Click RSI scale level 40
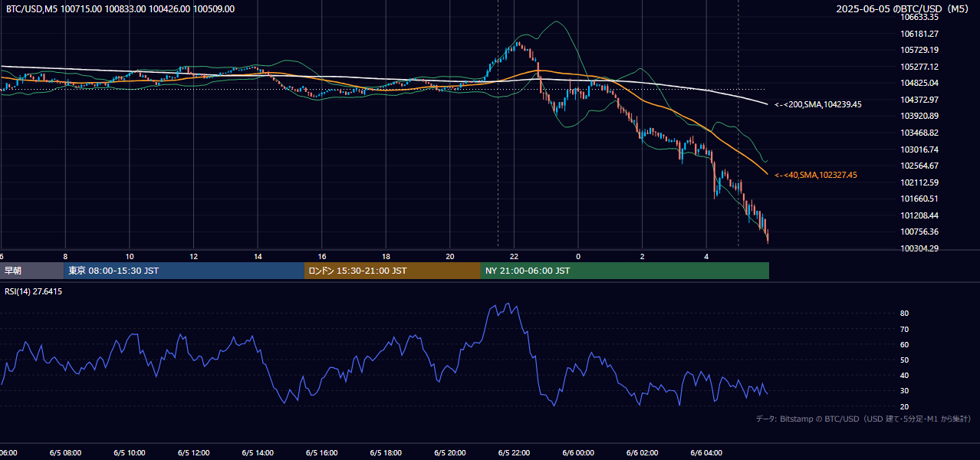Screen dimensions: 980x460 [x=905, y=375]
